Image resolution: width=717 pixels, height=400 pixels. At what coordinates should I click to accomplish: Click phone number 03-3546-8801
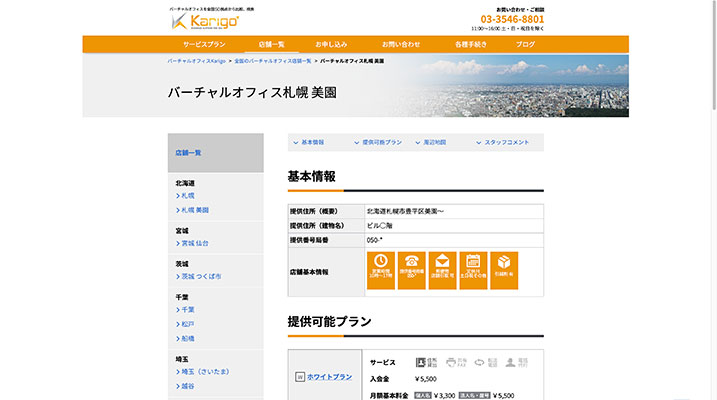512,19
